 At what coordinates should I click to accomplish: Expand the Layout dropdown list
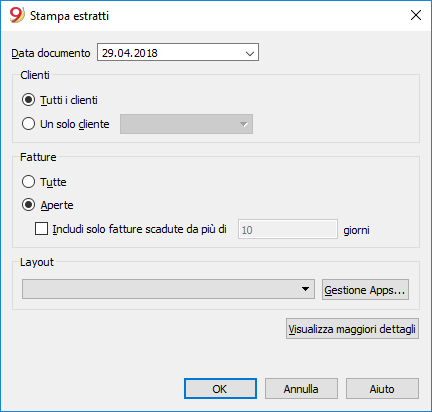pos(168,289)
